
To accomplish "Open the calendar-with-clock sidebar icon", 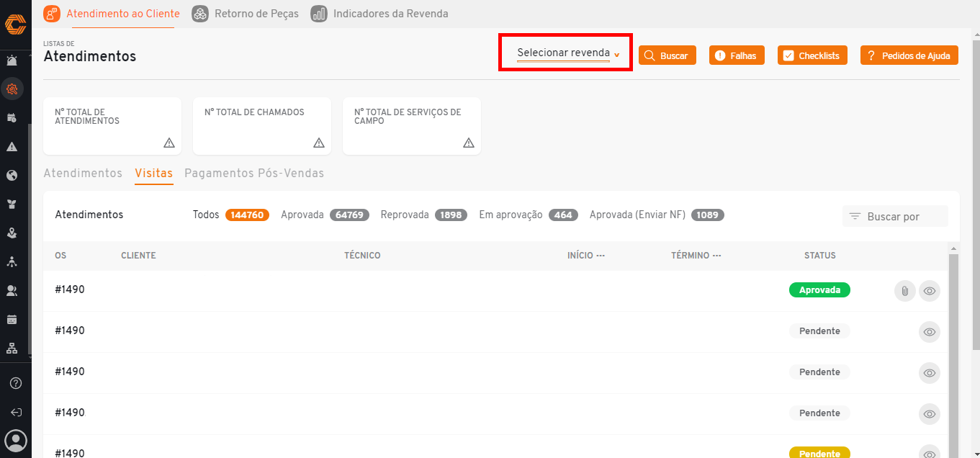I will pos(12,118).
